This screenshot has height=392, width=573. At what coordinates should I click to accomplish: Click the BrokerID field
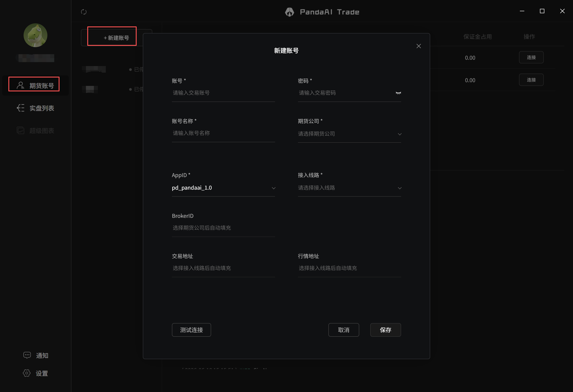tap(223, 228)
